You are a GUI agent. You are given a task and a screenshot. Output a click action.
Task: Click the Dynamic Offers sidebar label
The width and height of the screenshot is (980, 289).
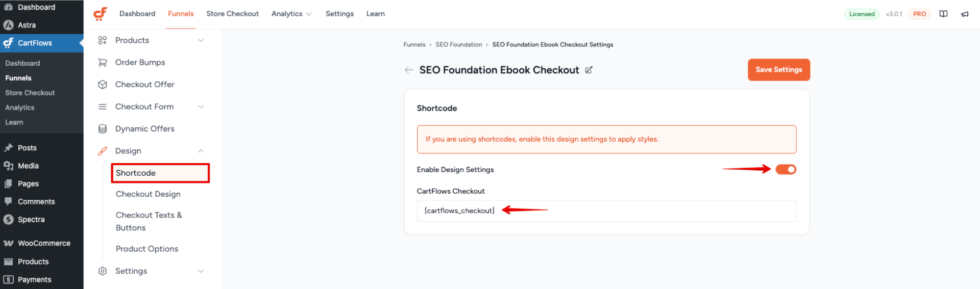tap(145, 129)
